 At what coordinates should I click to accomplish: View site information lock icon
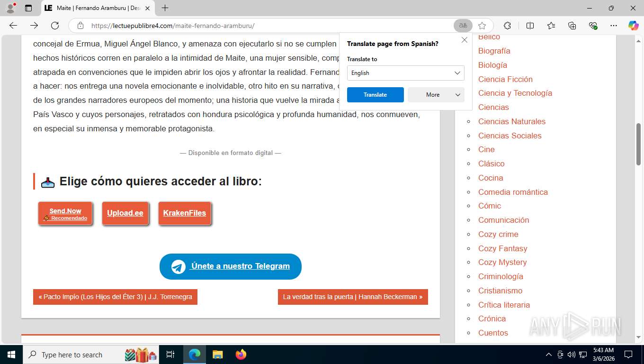pyautogui.click(x=80, y=26)
